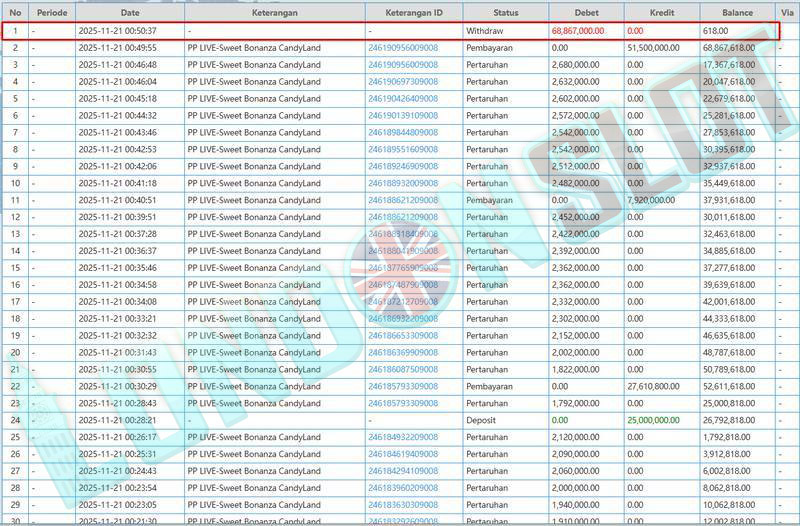Click the Keterangan column header
The height and width of the screenshot is (526, 800).
pos(274,13)
